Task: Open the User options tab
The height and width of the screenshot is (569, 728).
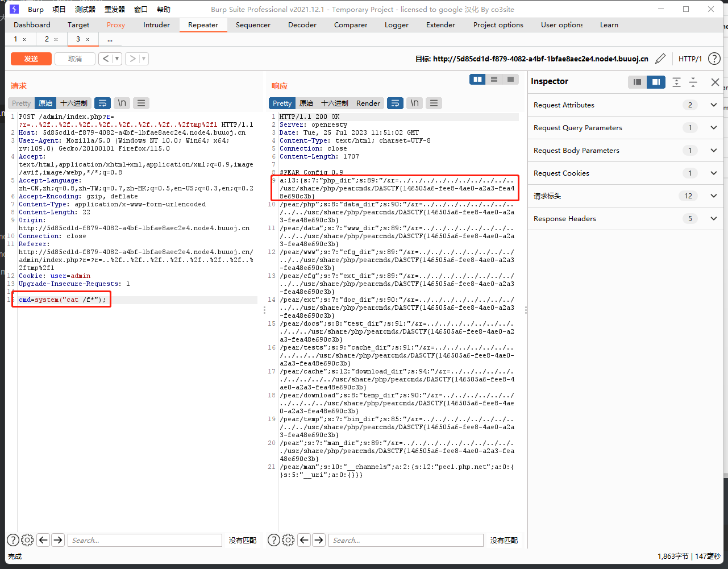Action: (x=562, y=25)
